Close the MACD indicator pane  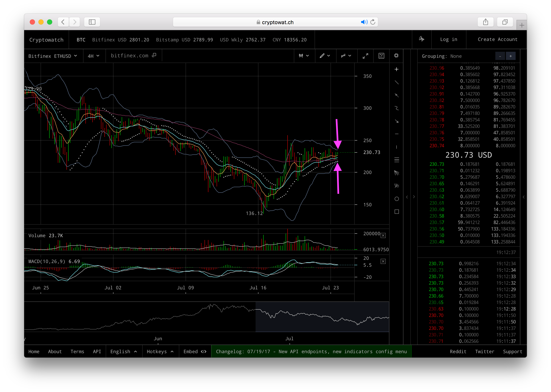(383, 261)
